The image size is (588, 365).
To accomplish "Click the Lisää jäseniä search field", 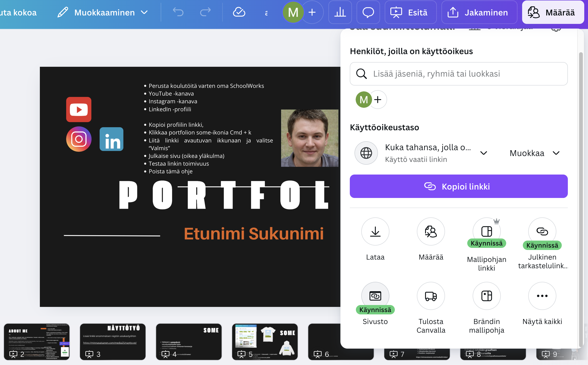I will click(x=459, y=74).
